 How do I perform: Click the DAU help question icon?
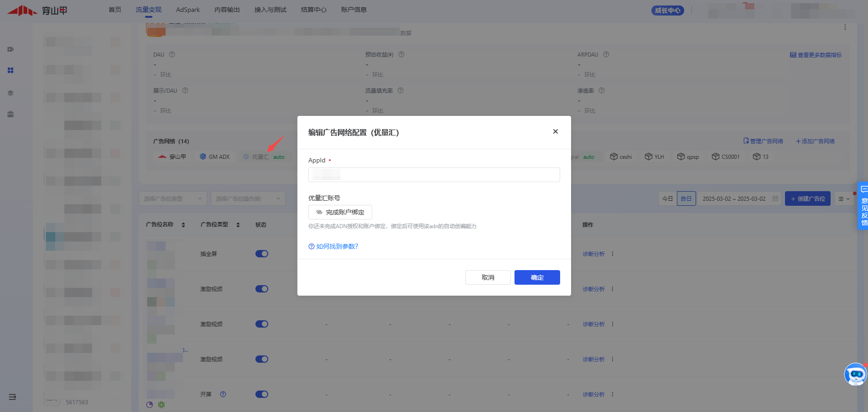coord(172,54)
